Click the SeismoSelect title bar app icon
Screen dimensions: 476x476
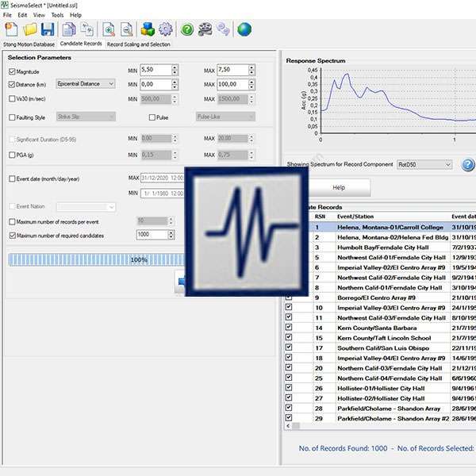pyautogui.click(x=4, y=5)
